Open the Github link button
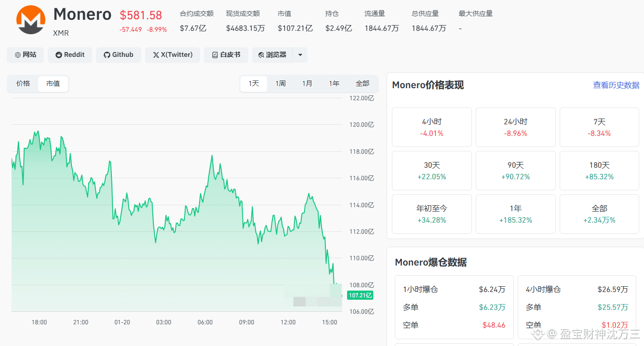The image size is (644, 346). 119,55
